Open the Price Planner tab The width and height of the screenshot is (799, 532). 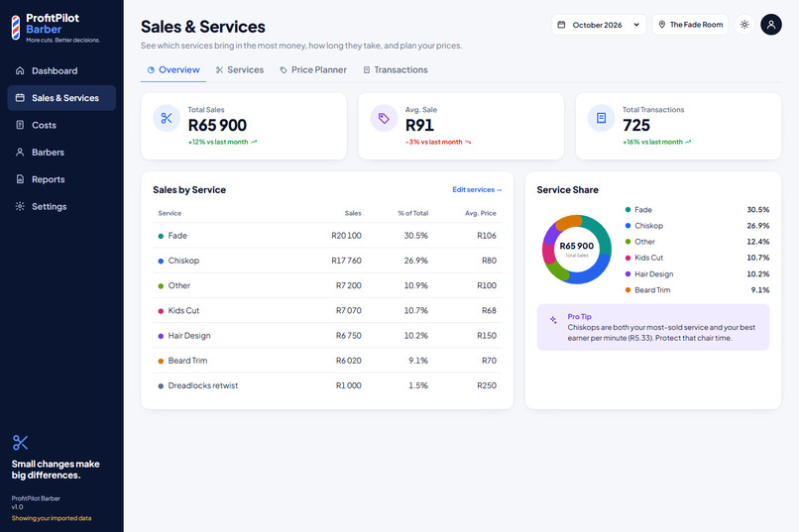tap(313, 69)
